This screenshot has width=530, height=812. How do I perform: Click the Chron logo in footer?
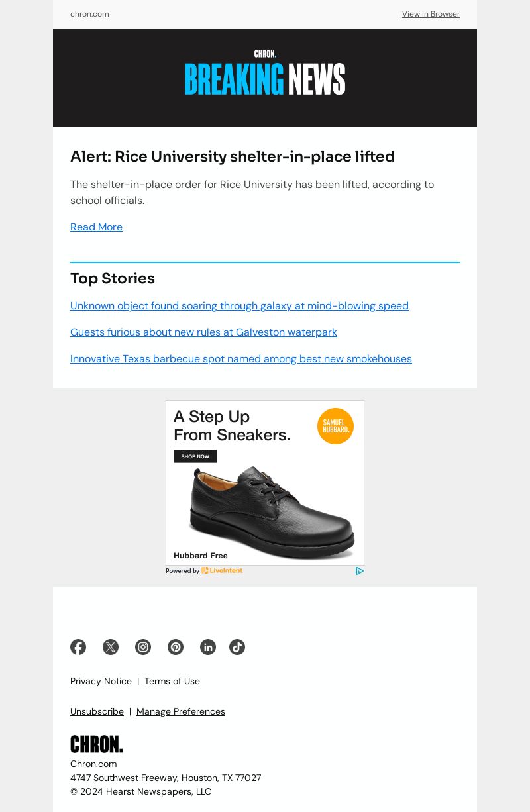coord(97,744)
